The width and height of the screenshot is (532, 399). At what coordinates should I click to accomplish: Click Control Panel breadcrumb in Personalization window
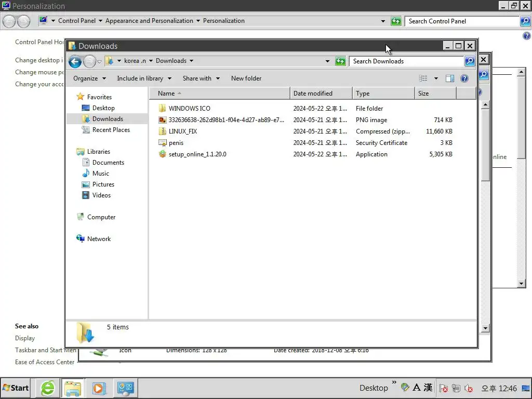[x=77, y=21]
